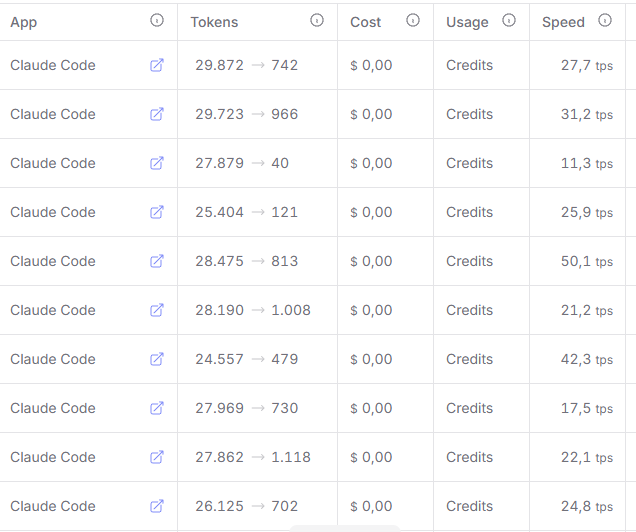Click the Usage column header
Image resolution: width=636 pixels, height=532 pixels.
[x=467, y=22]
